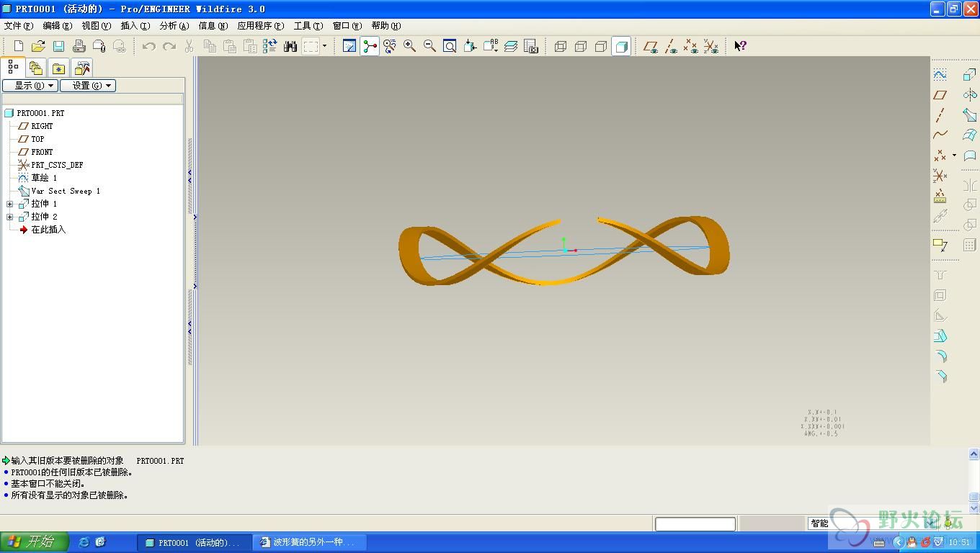Zoom out with the magnifier minus icon
This screenshot has width=980, height=553.
click(430, 46)
